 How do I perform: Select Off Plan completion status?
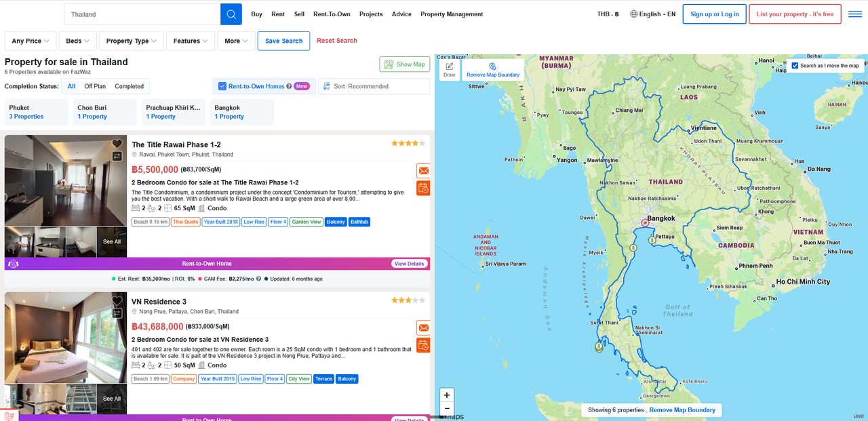coord(95,86)
